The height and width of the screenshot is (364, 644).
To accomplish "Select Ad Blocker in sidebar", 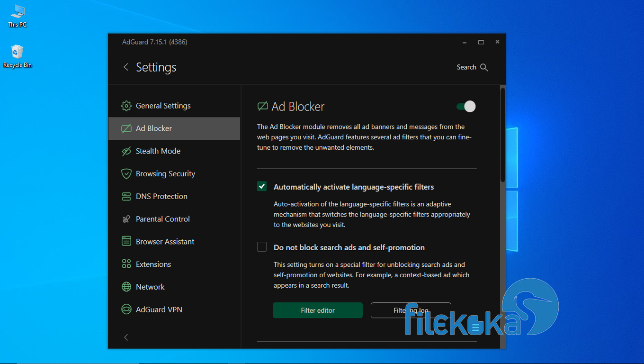I will pyautogui.click(x=174, y=128).
